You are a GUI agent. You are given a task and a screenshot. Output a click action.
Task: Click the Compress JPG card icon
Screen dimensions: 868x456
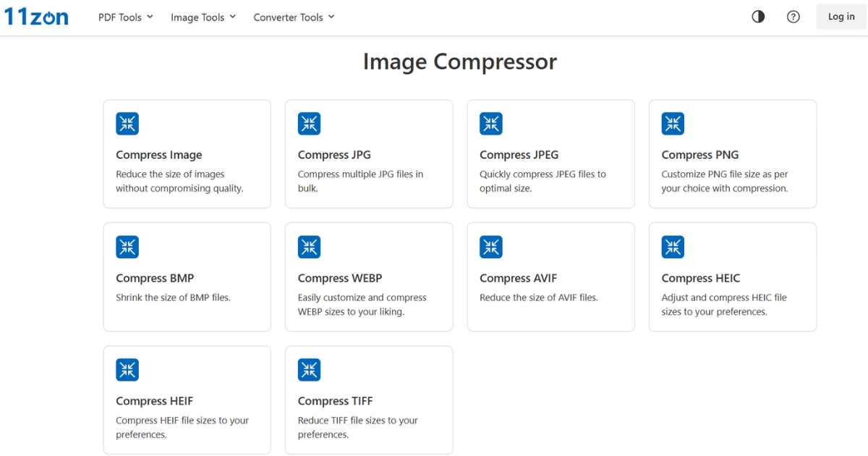click(309, 124)
